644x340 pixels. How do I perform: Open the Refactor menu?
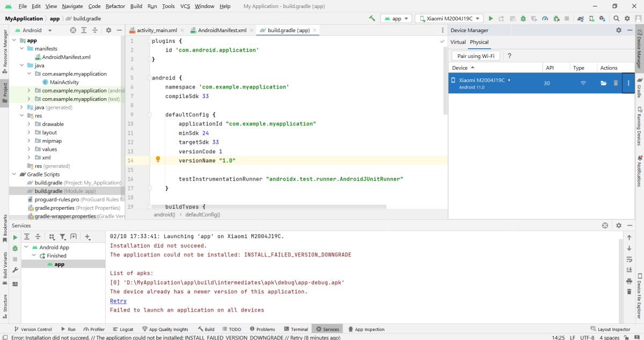coord(115,6)
